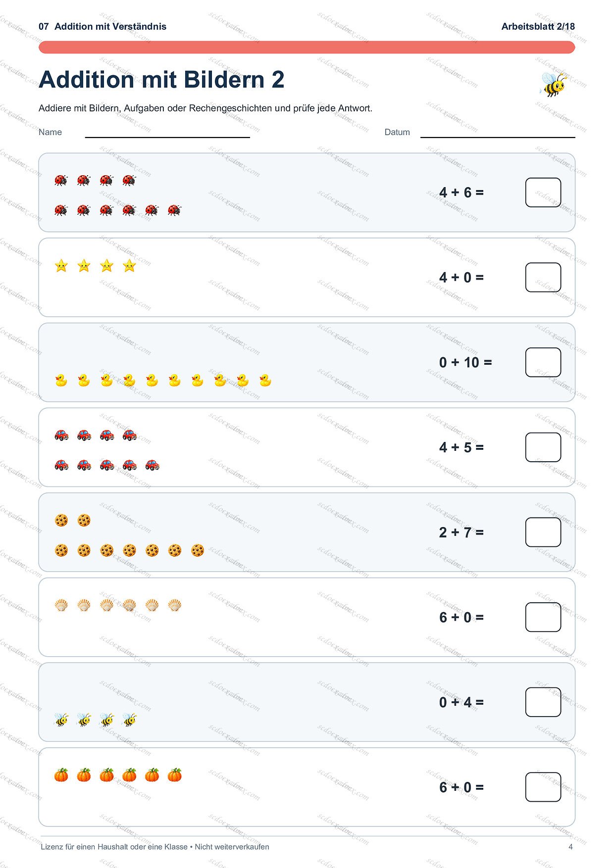Click the Name line field
This screenshot has height=868, width=614.
[167, 133]
